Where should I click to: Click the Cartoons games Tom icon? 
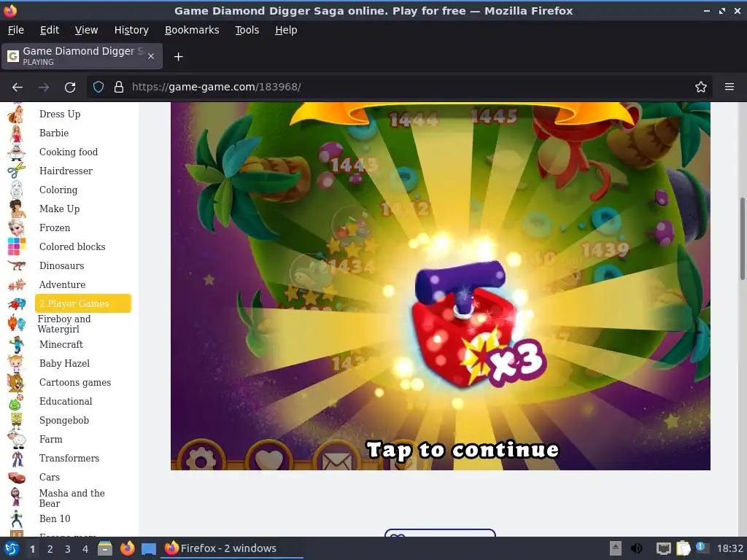pyautogui.click(x=16, y=382)
